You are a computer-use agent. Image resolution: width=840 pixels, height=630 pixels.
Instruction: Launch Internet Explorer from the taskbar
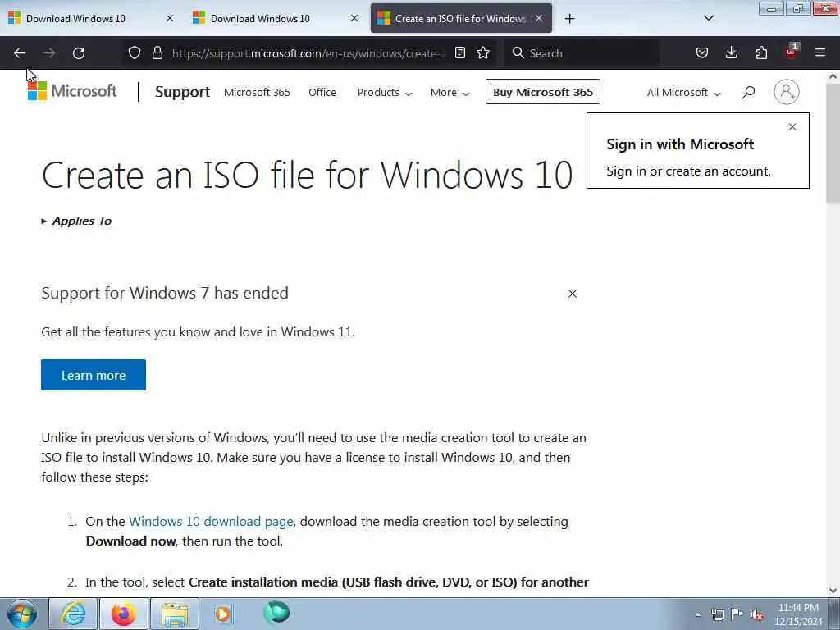(x=73, y=614)
